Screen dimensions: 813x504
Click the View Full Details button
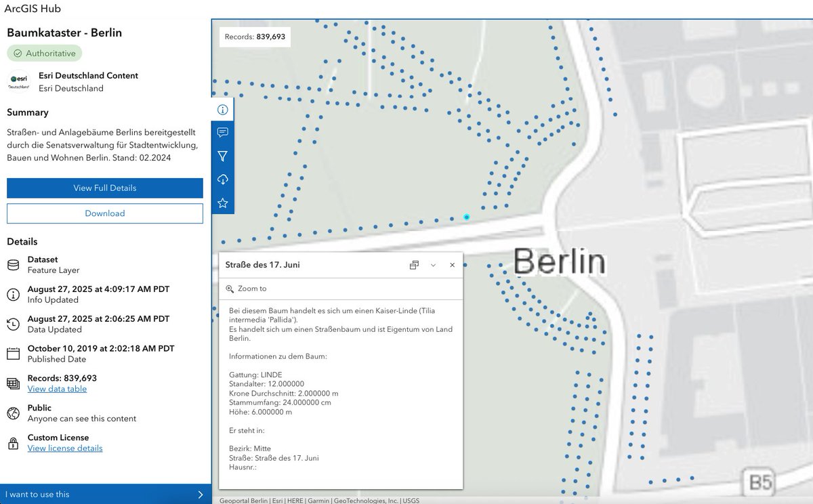[x=105, y=188]
